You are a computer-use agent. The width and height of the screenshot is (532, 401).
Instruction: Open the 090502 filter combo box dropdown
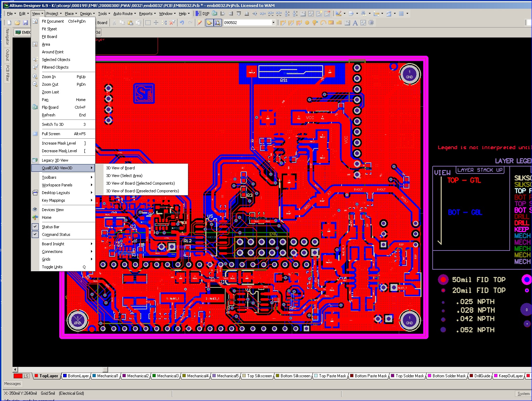point(273,23)
